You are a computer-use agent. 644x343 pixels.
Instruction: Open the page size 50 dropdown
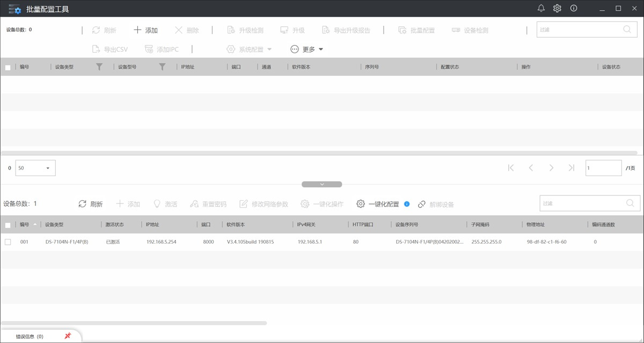(x=35, y=168)
